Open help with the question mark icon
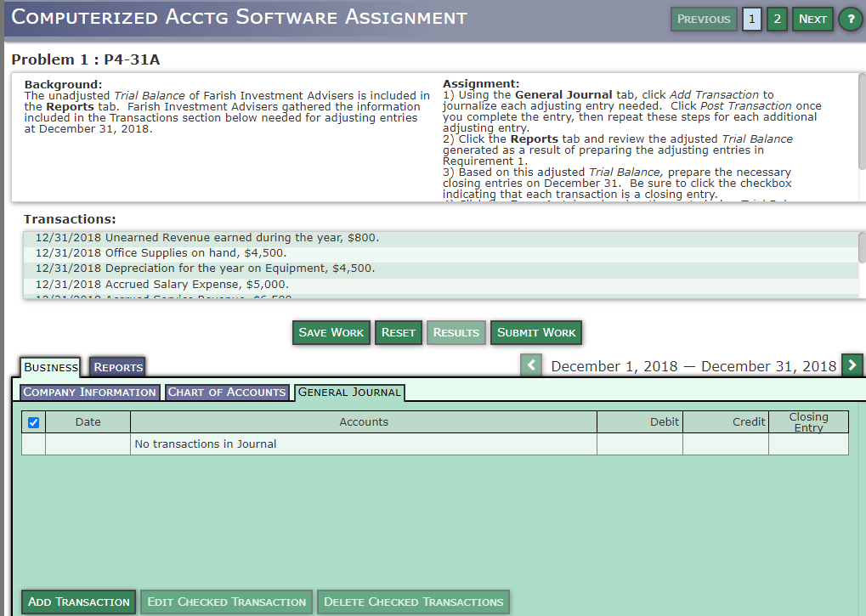 click(x=850, y=19)
